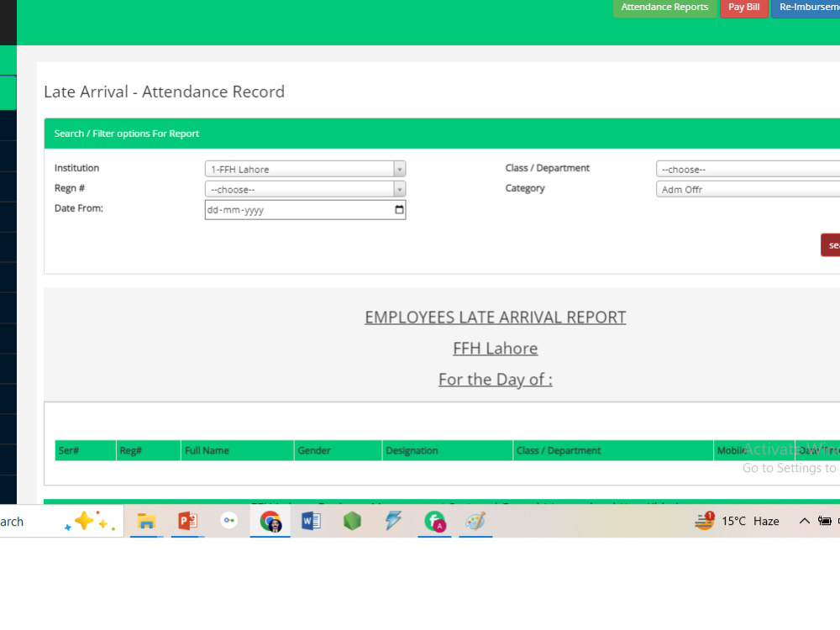Open Microsoft Word from the taskbar
Screen dimensions: 840x630
coord(312,521)
